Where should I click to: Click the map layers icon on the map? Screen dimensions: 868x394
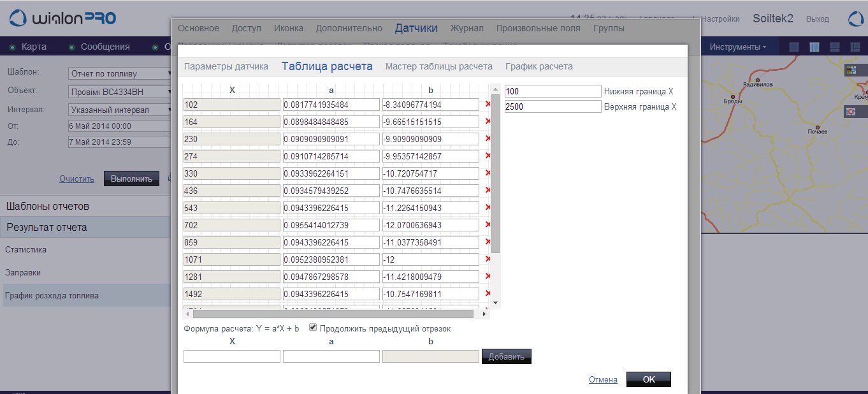tap(851, 70)
